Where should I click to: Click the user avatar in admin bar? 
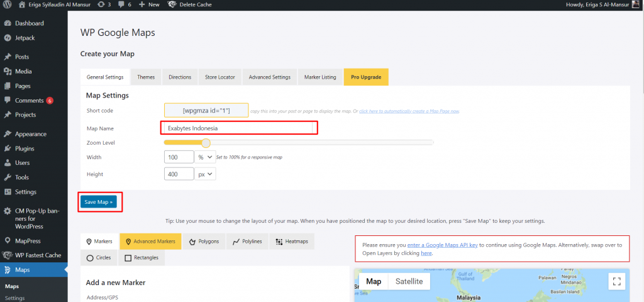coord(635,5)
